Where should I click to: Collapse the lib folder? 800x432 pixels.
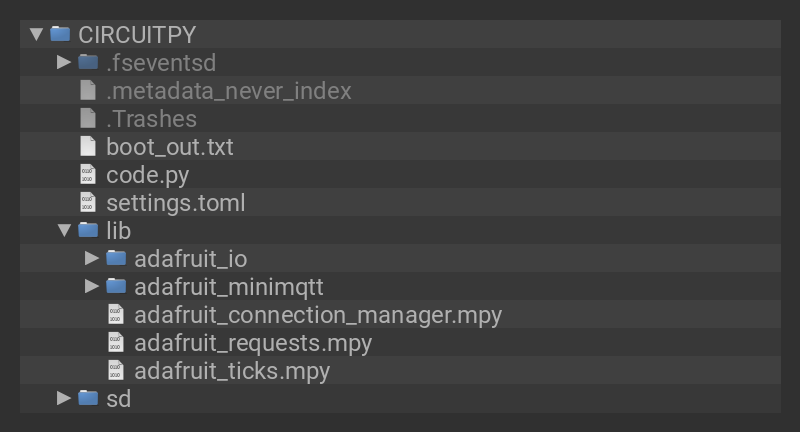pyautogui.click(x=64, y=230)
